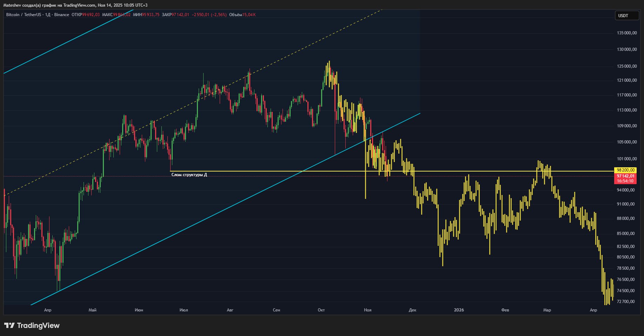Viewport: 644px width, 336px height.
Task: Click the 125 000,00 price axis label
Action: coord(627,66)
